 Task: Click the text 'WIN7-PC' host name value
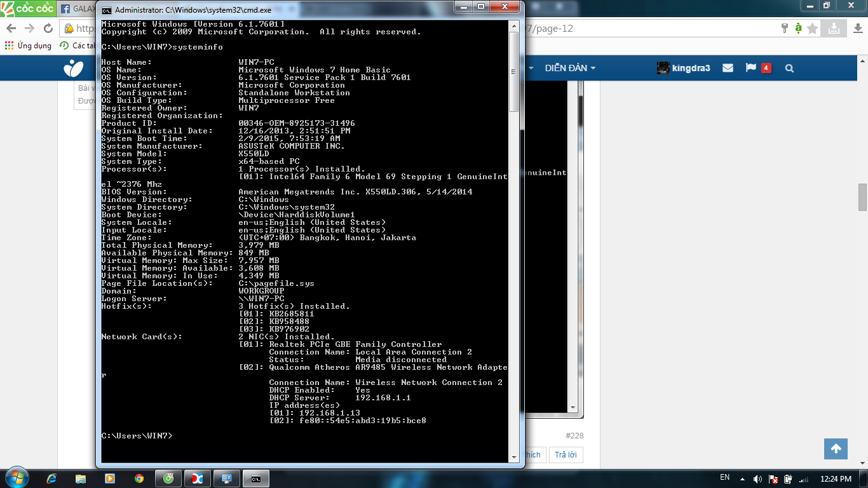[256, 62]
